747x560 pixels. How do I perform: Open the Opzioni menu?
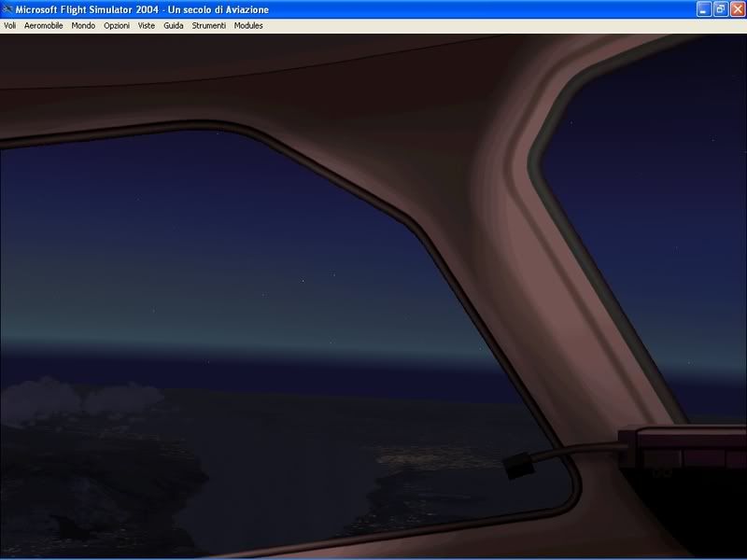pos(117,26)
